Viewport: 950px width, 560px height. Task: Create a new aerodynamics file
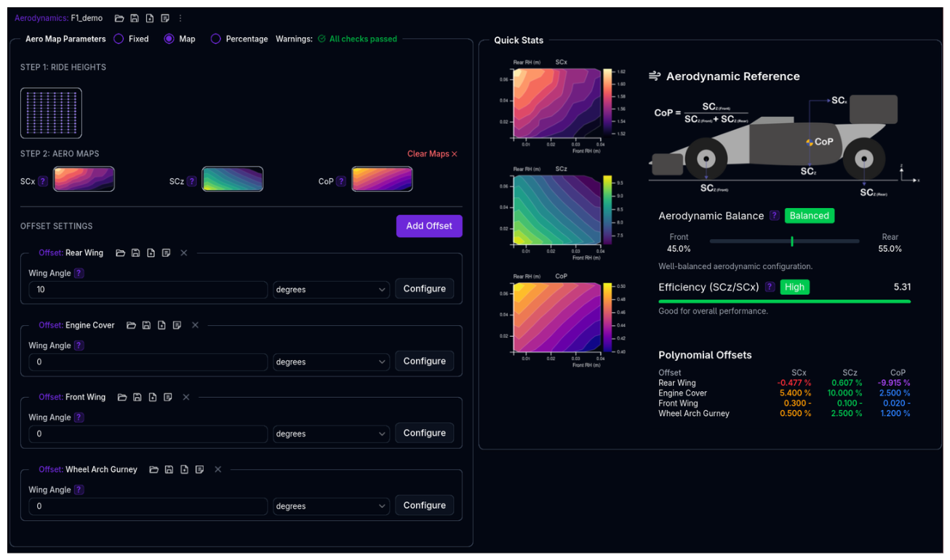coord(151,18)
